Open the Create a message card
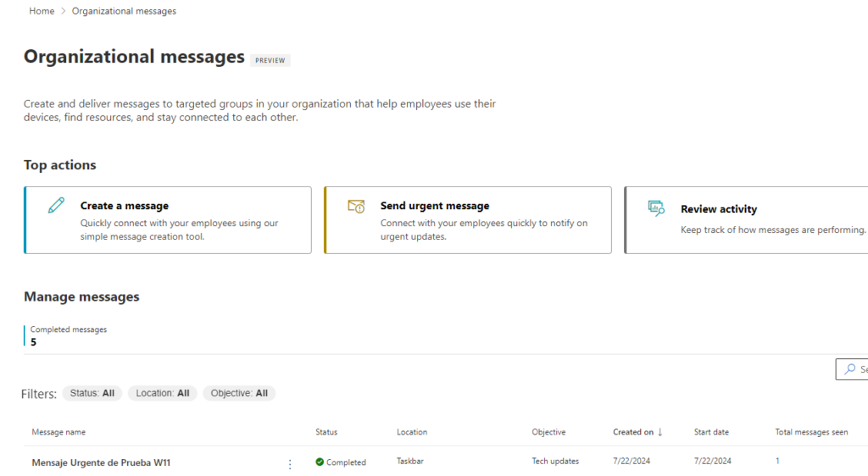The height and width of the screenshot is (476, 868). (168, 220)
